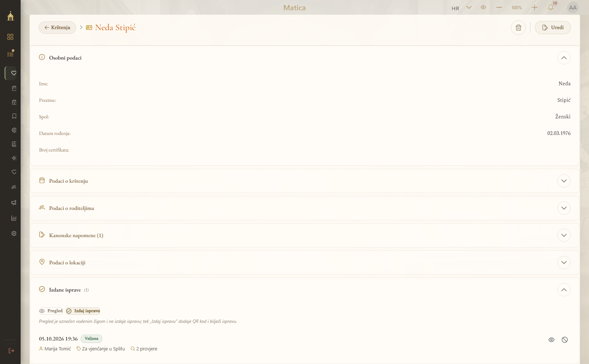Open the dashboard grid icon in sidebar

tap(10, 37)
